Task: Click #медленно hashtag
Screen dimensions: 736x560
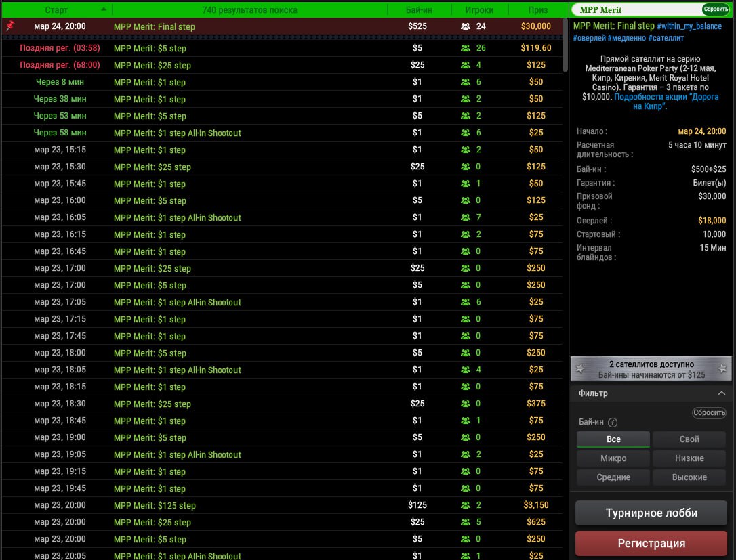Action: [627, 38]
